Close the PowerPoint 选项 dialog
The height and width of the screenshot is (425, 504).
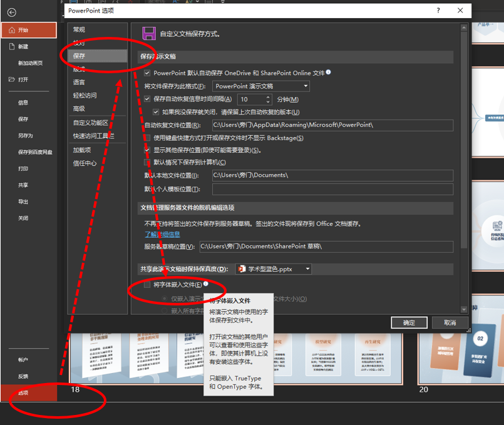[460, 11]
